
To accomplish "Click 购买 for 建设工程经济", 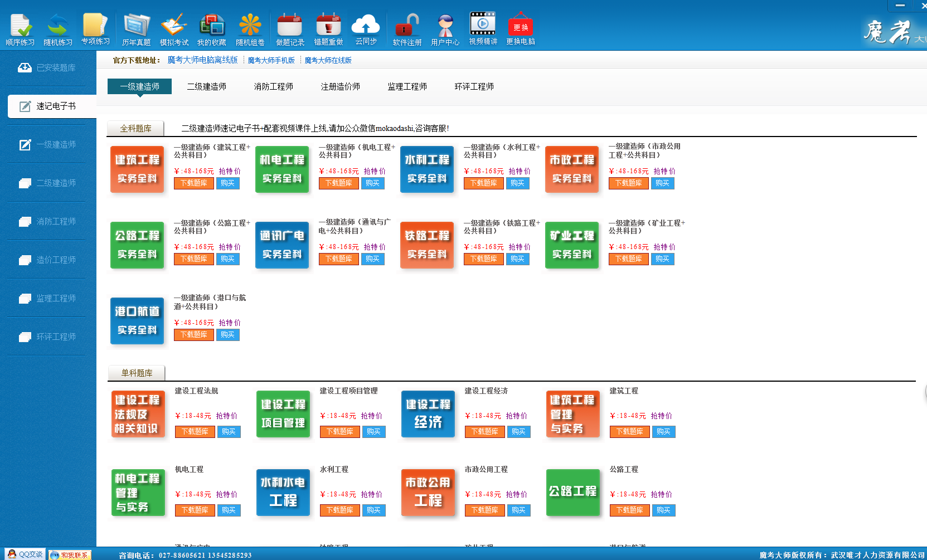I will [x=518, y=432].
